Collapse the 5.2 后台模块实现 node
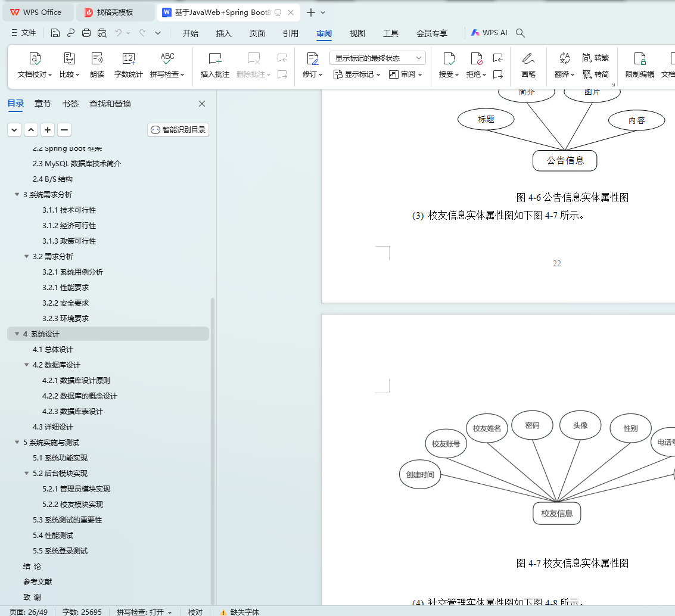675x616 pixels. coord(26,474)
